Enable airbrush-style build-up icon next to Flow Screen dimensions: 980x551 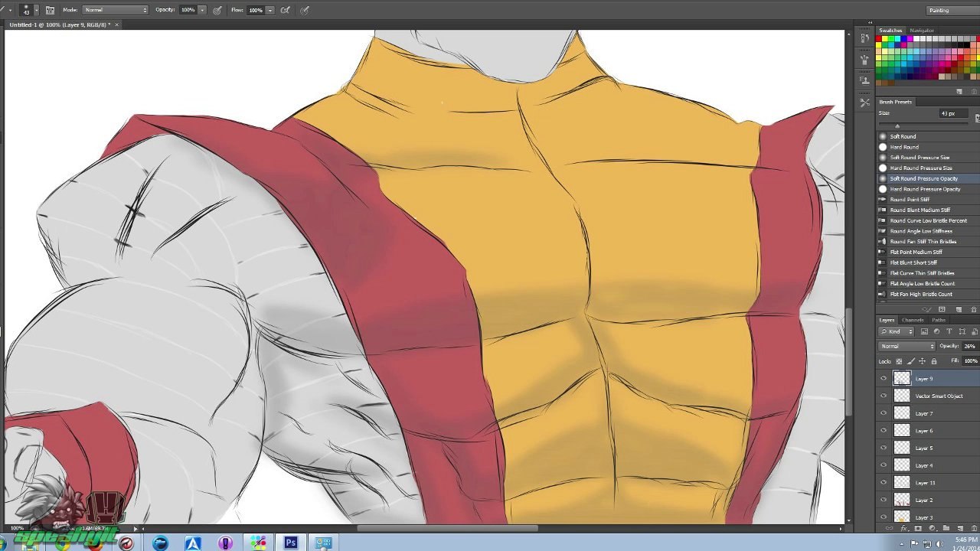pos(286,10)
